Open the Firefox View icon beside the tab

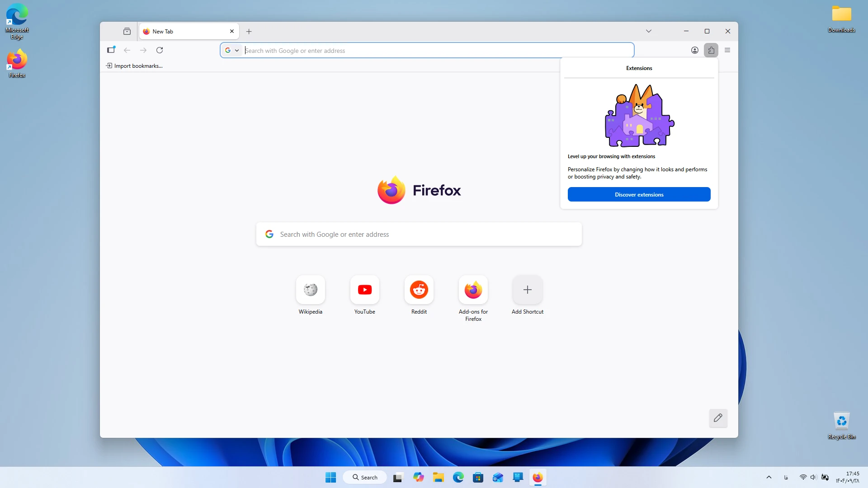(x=127, y=31)
